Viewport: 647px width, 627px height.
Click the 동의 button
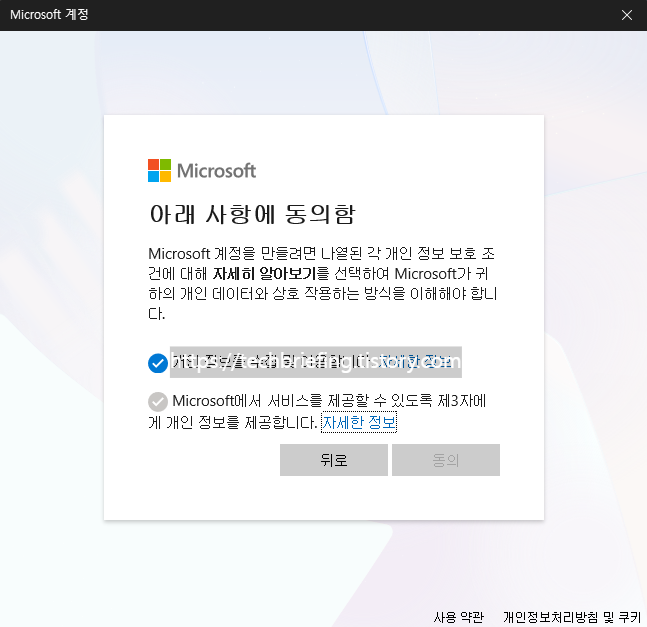tap(446, 460)
